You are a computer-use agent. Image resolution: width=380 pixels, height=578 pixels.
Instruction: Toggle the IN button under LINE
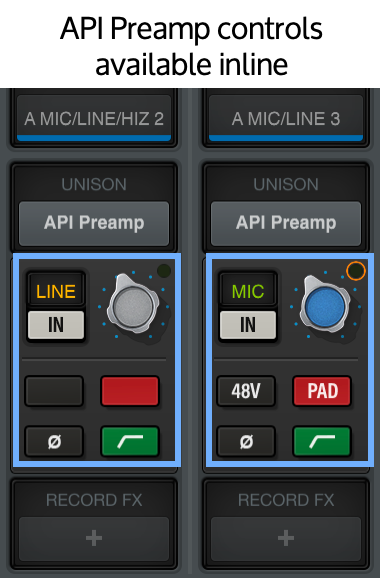[56, 325]
